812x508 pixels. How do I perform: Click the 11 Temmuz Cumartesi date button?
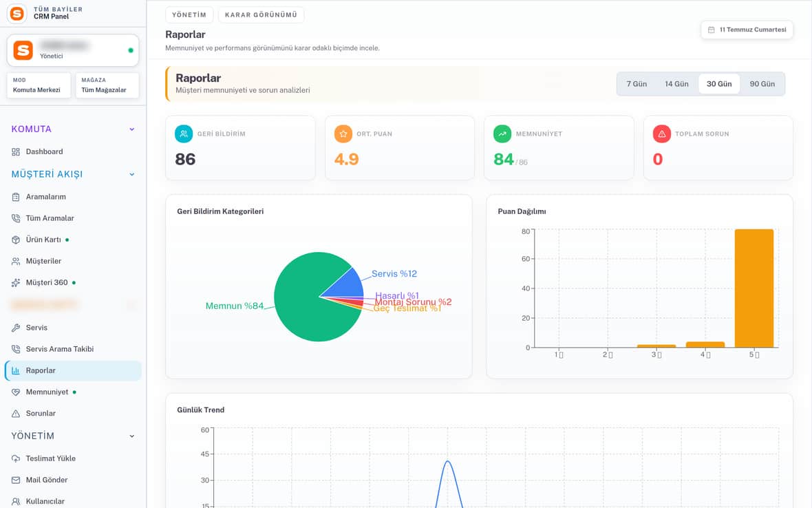pyautogui.click(x=747, y=30)
